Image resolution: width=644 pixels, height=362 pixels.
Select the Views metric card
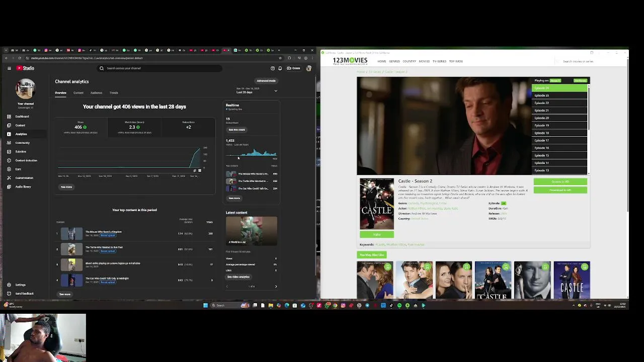tap(80, 127)
